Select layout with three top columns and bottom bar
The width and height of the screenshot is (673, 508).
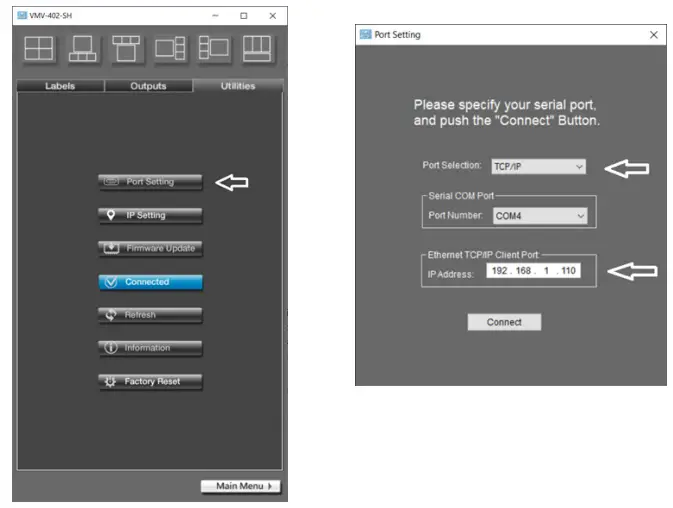(257, 48)
